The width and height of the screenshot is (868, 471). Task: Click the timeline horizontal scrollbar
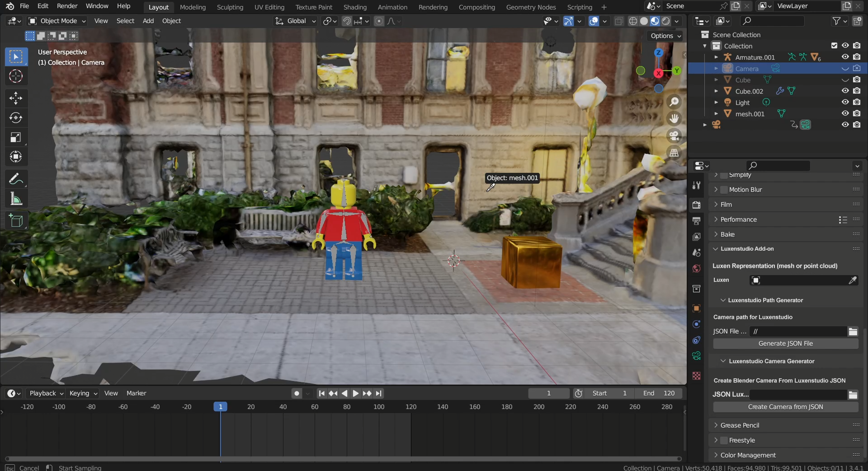coord(343,459)
